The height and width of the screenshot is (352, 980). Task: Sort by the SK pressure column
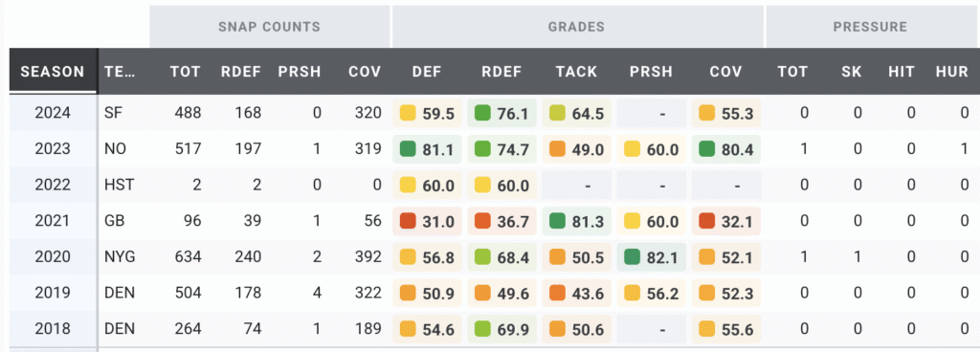(x=851, y=71)
